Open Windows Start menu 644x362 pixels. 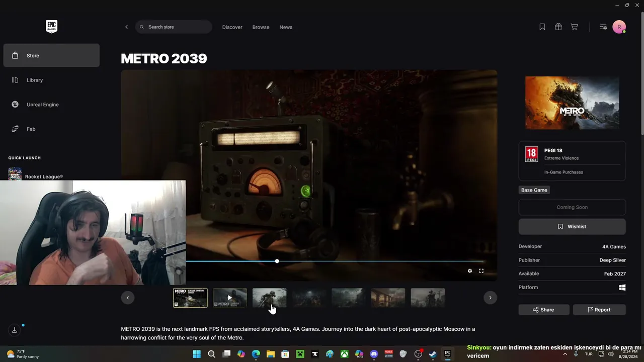pyautogui.click(x=196, y=354)
